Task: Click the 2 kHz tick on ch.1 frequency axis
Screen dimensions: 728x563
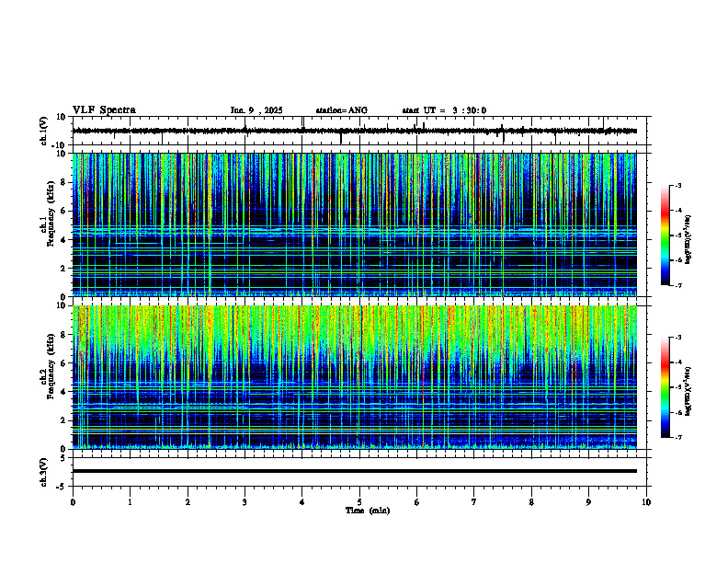Action: click(x=64, y=269)
